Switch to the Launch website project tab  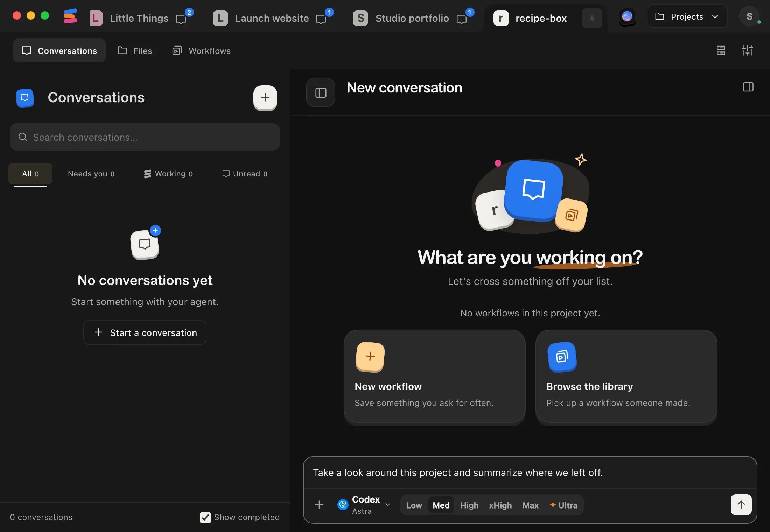272,18
